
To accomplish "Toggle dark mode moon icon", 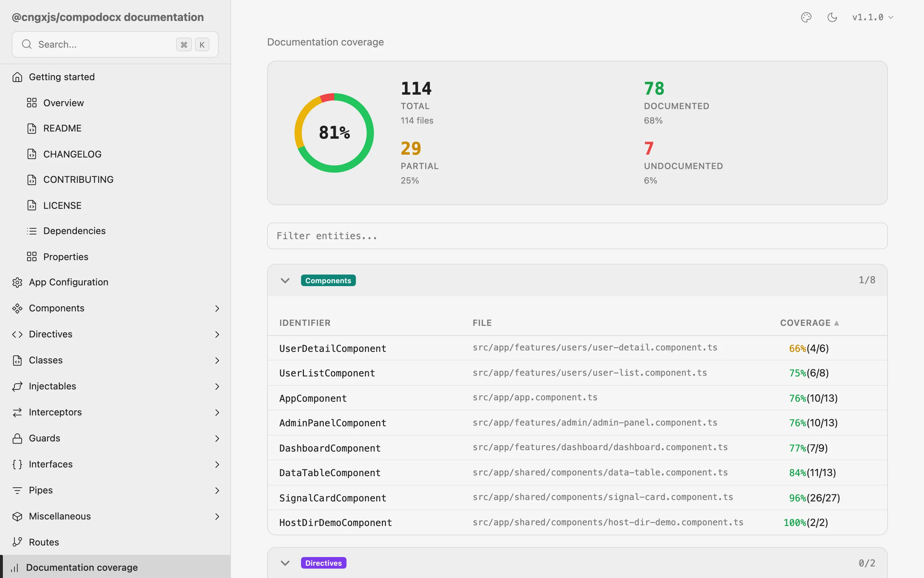I will point(832,18).
